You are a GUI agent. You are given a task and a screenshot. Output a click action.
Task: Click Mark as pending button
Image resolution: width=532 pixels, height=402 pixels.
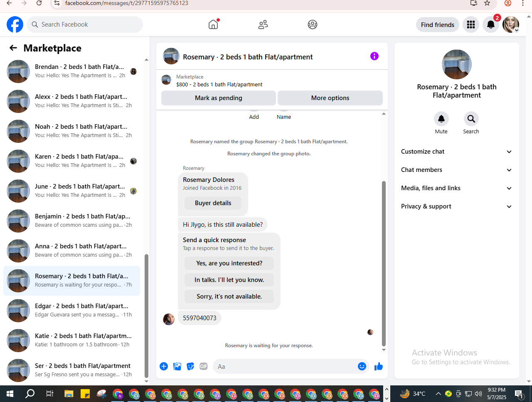(219, 98)
